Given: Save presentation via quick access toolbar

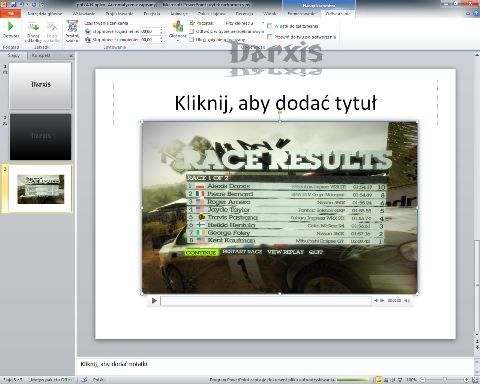Looking at the screenshot, I should point(13,4).
